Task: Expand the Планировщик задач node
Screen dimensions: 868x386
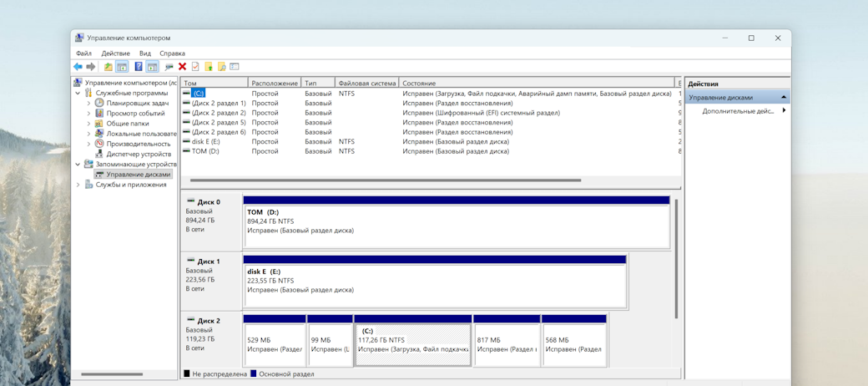Action: 88,103
